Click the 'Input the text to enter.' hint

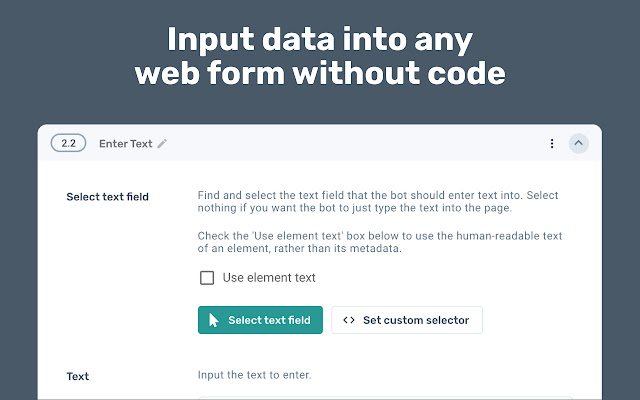tap(254, 376)
